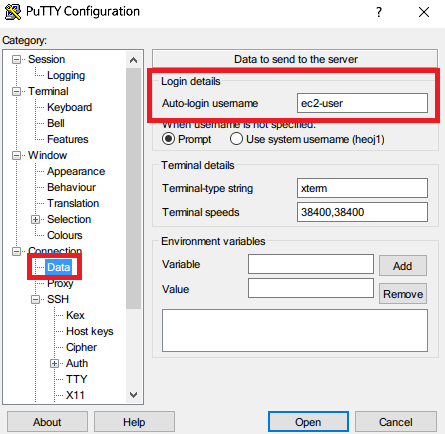The height and width of the screenshot is (434, 445).
Task: Cancel the configuration dialog
Action: click(x=396, y=422)
